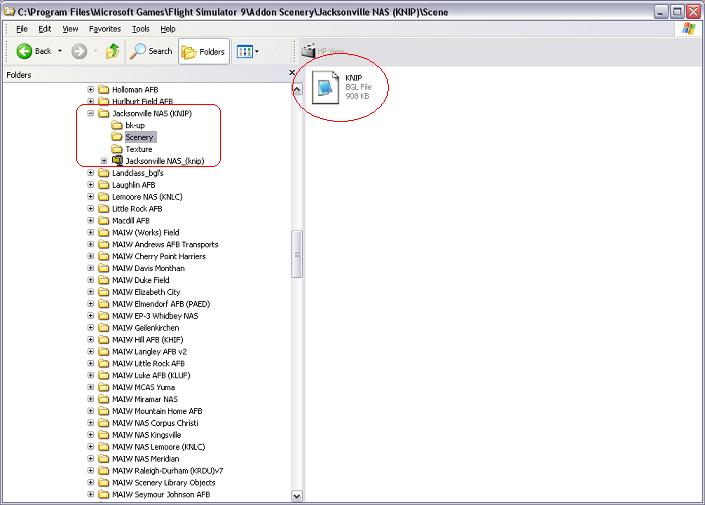Open the File menu
Viewport: 705px width, 505px height.
tap(22, 29)
